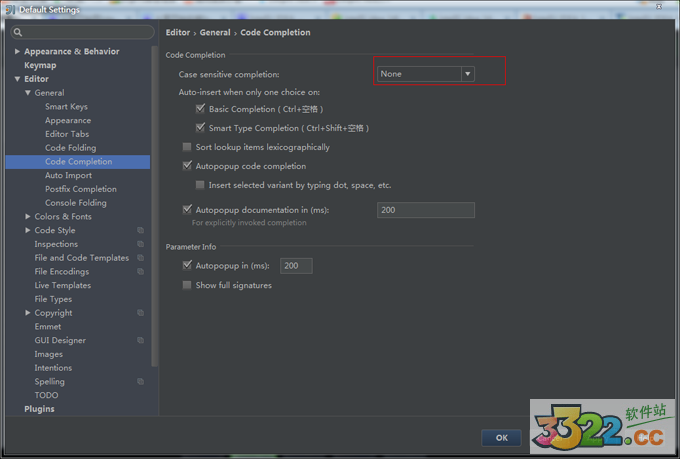Click Editor in breadcrumb path
The height and width of the screenshot is (459, 680).
pyautogui.click(x=178, y=33)
